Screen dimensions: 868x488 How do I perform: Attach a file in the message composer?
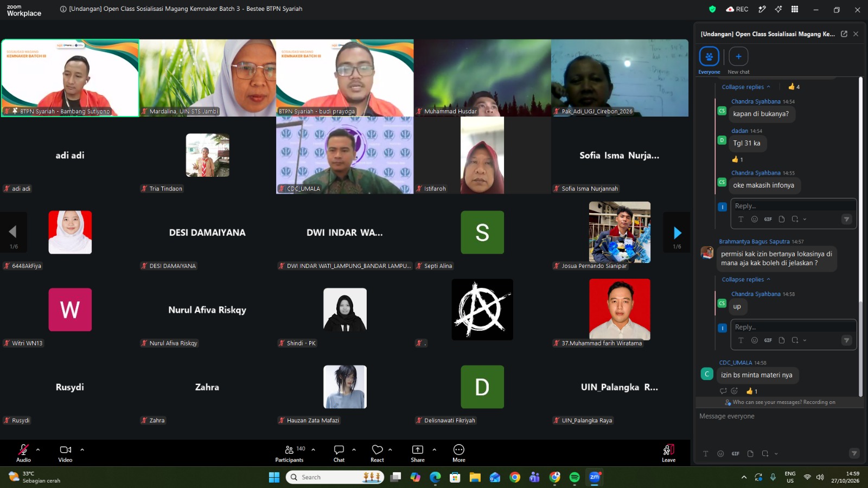pos(750,454)
